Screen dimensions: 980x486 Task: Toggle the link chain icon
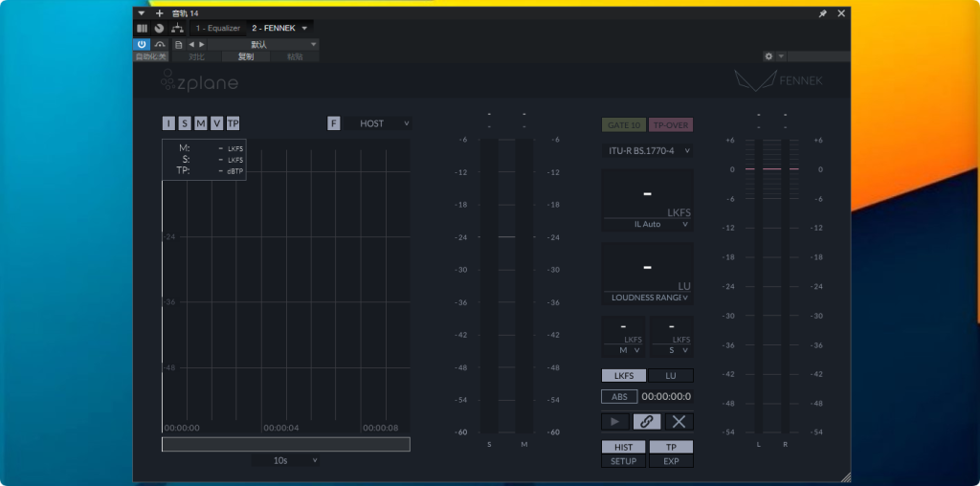(x=647, y=422)
